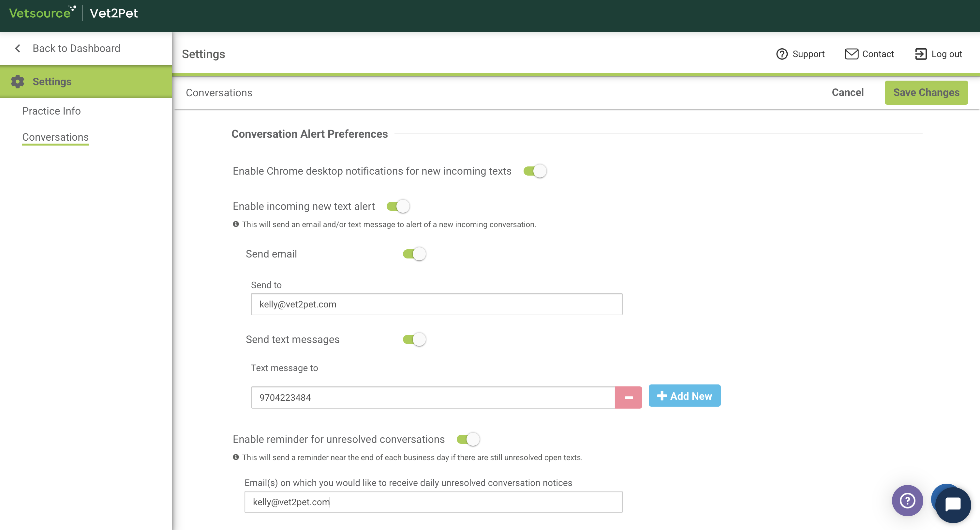Click the Save Changes button
Viewport: 980px width, 530px height.
[926, 93]
